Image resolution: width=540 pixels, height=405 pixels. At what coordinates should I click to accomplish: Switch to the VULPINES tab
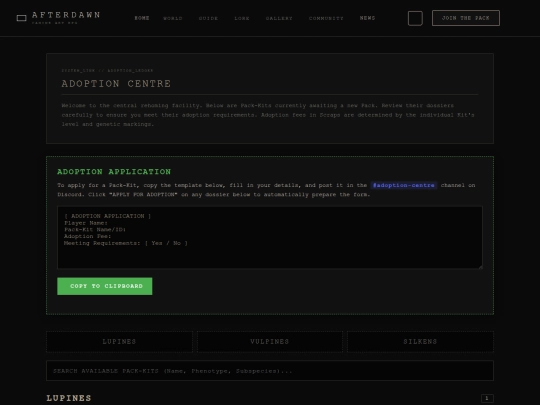pos(270,342)
